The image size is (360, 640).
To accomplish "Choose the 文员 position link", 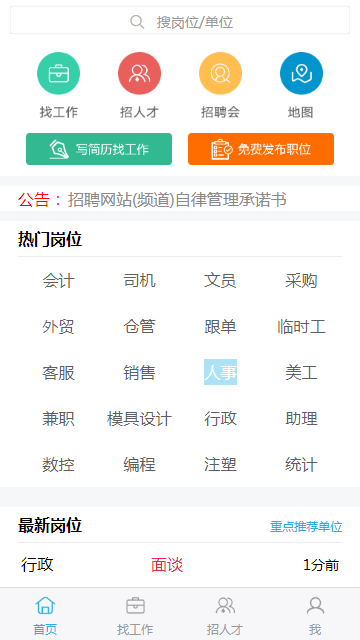I will pyautogui.click(x=220, y=281).
